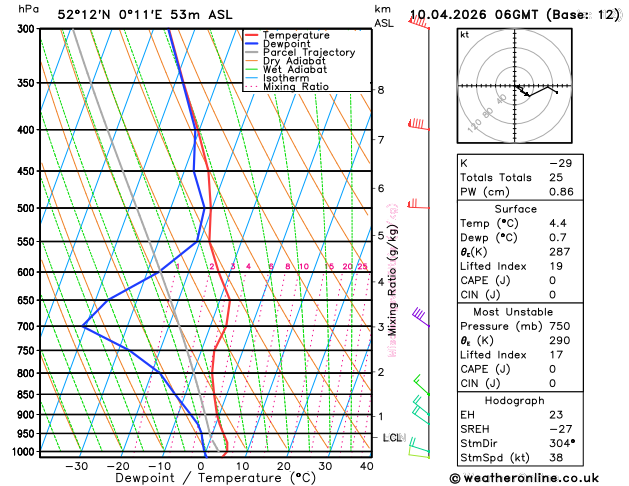Click the 0 temperature axis label

tap(201, 466)
